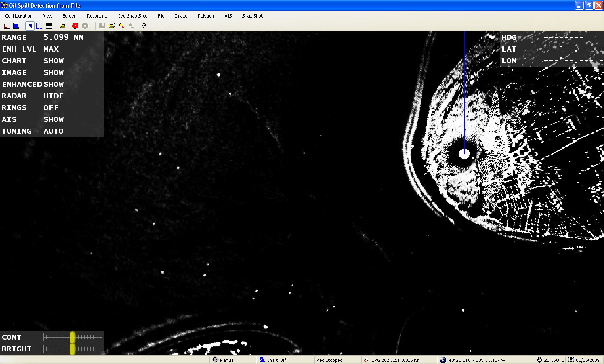Toggle RADAR hide setting
The image size is (604, 364).
click(53, 96)
